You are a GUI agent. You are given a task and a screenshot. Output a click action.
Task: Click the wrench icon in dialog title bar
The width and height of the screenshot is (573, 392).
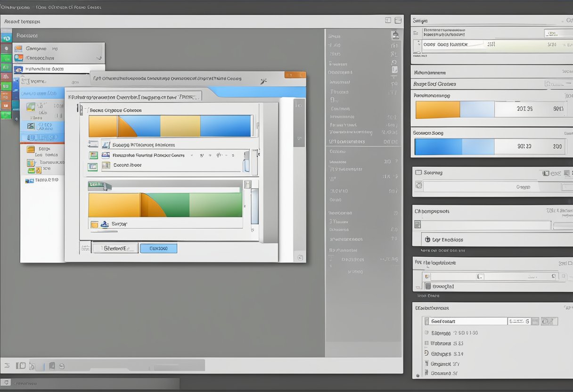[x=264, y=81]
